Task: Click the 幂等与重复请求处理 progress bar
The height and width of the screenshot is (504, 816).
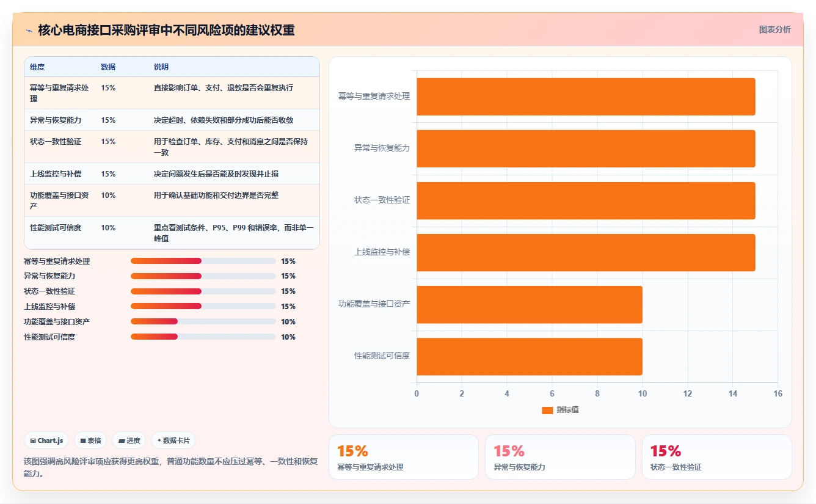Action: [x=203, y=261]
